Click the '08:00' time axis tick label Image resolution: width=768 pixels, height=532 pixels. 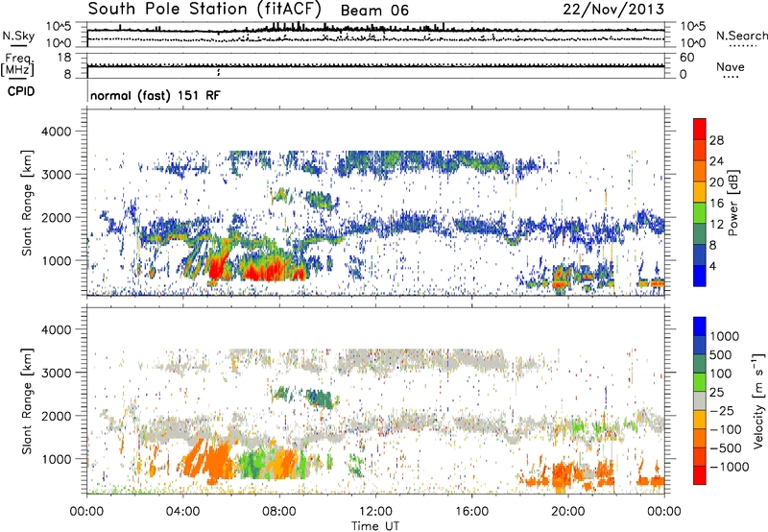point(279,512)
